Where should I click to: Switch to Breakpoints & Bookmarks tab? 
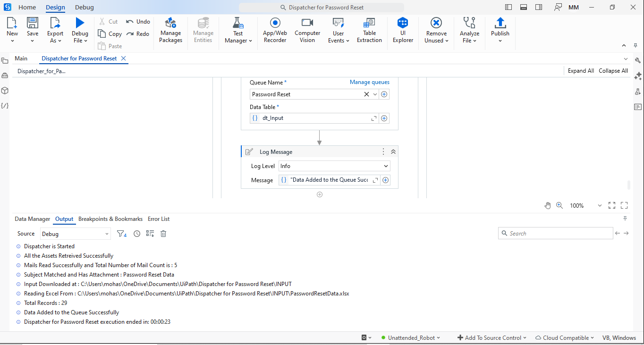pos(110,219)
